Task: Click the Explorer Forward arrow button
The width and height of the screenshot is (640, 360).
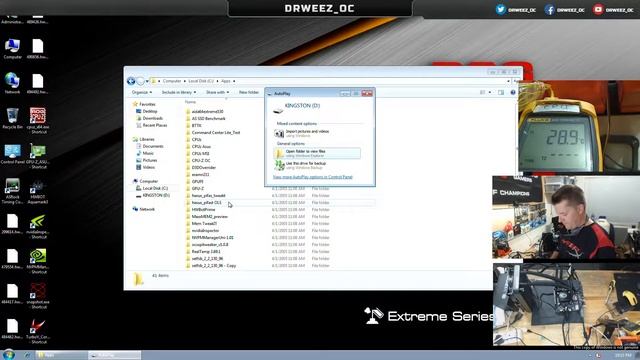Action: point(140,81)
